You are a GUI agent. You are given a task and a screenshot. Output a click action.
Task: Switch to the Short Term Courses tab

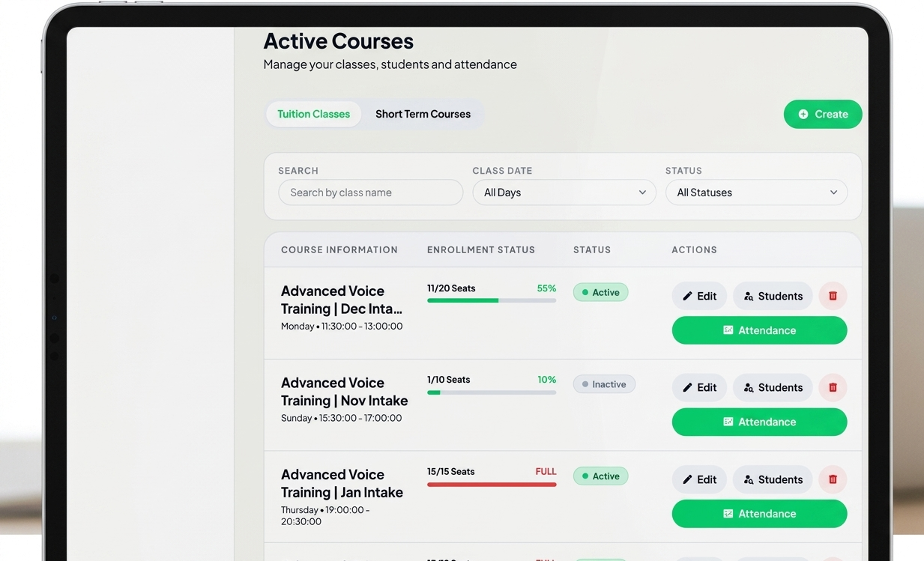tap(423, 114)
